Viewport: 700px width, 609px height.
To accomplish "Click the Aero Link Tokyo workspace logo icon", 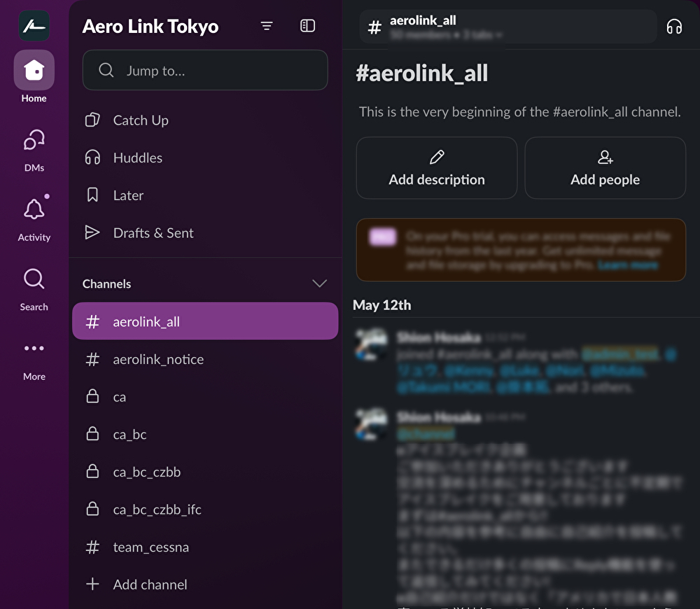I will click(x=34, y=26).
